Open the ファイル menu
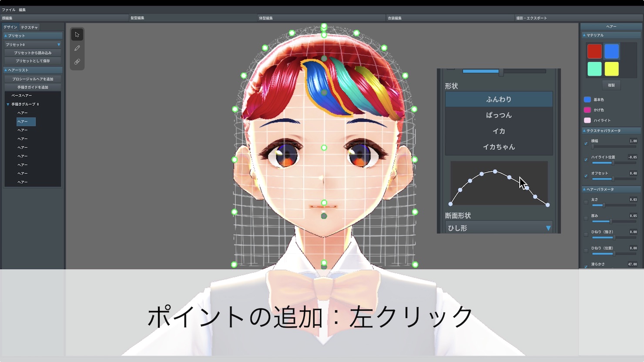The width and height of the screenshot is (644, 362). pyautogui.click(x=9, y=10)
